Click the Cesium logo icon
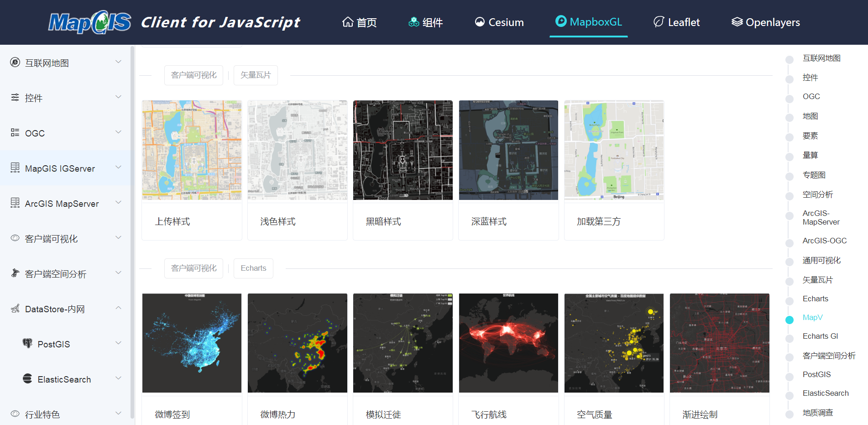The image size is (868, 425). tap(480, 22)
